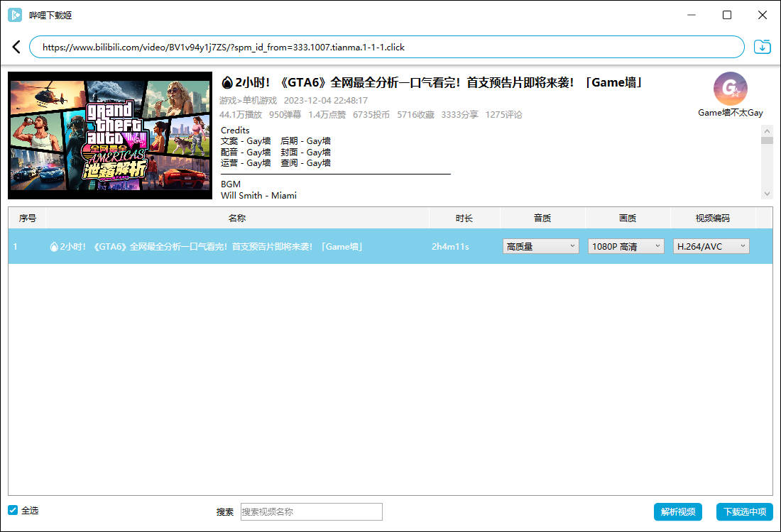Click row number 1 cell

coord(16,246)
